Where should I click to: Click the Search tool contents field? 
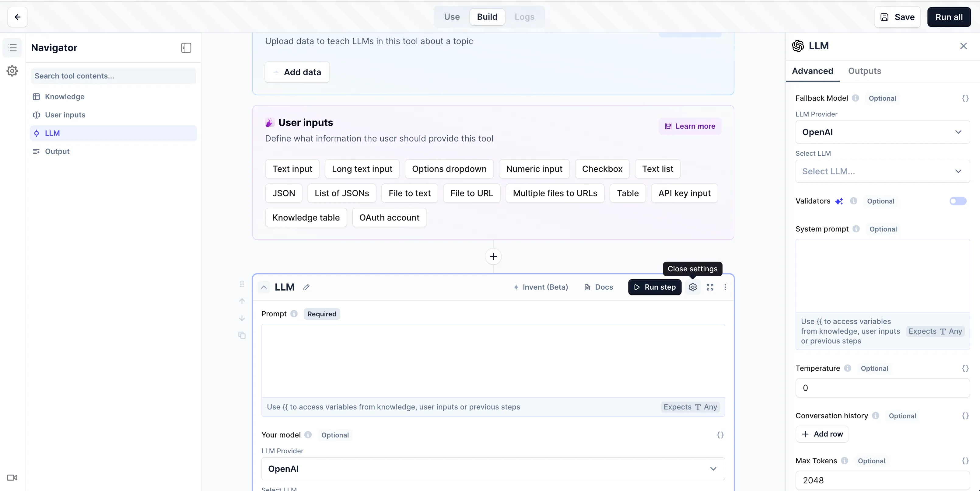click(x=113, y=76)
